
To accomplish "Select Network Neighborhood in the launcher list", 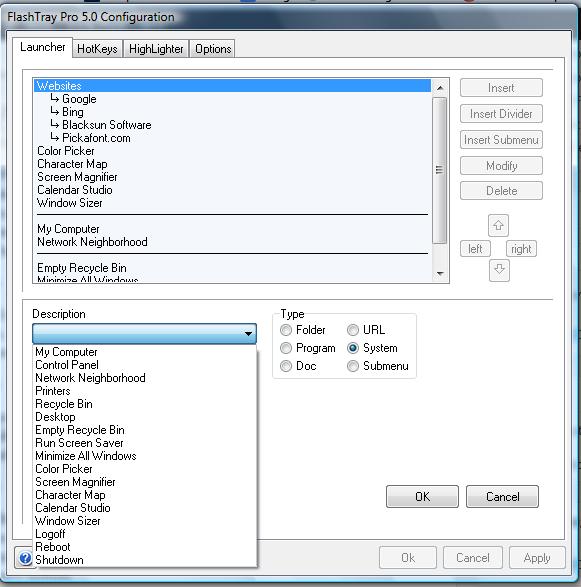I will [x=232, y=242].
